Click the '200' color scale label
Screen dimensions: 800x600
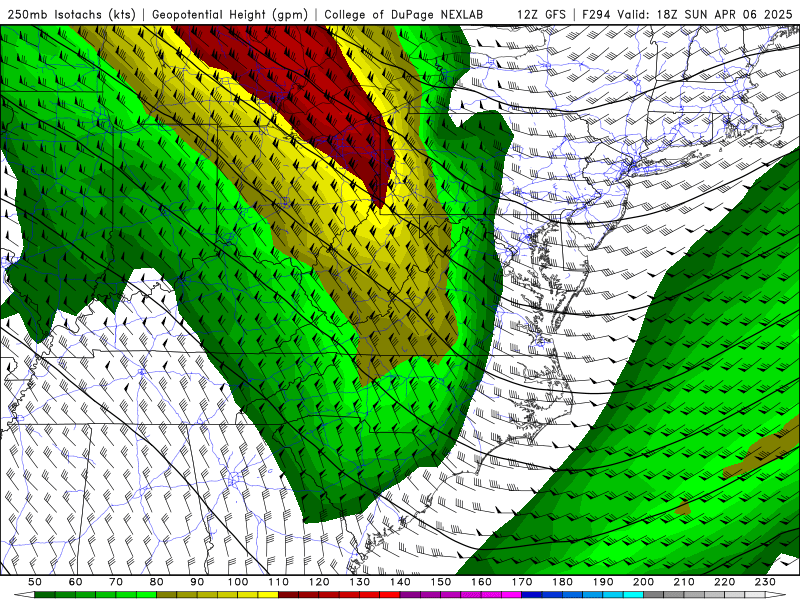click(643, 582)
